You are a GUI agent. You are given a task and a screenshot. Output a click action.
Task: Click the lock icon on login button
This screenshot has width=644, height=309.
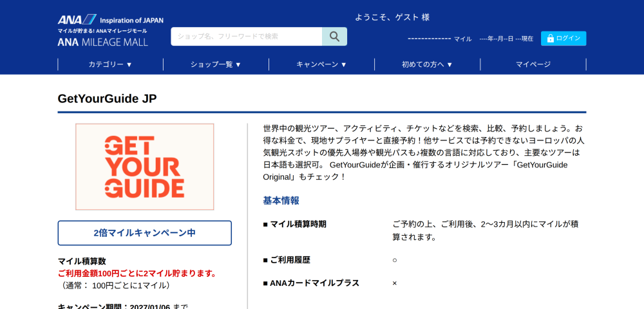[x=551, y=39]
